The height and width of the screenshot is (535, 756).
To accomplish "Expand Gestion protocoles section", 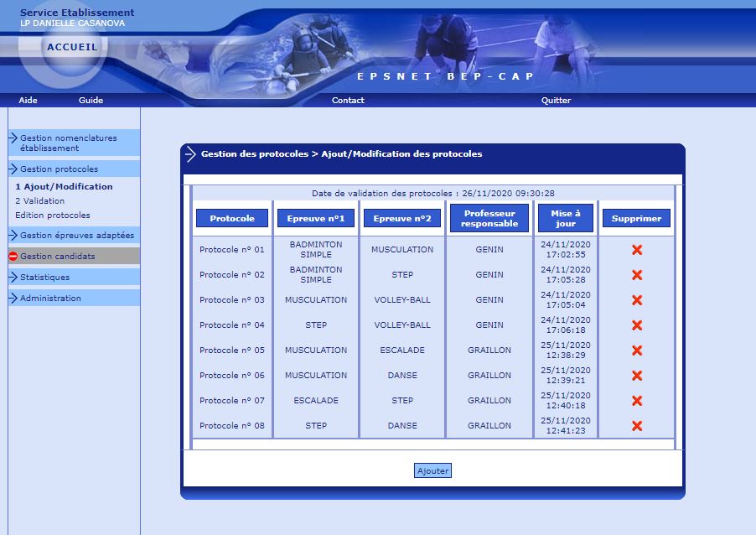I will click(x=75, y=169).
